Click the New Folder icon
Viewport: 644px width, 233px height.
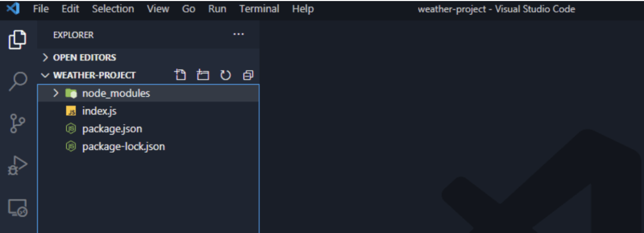click(202, 75)
